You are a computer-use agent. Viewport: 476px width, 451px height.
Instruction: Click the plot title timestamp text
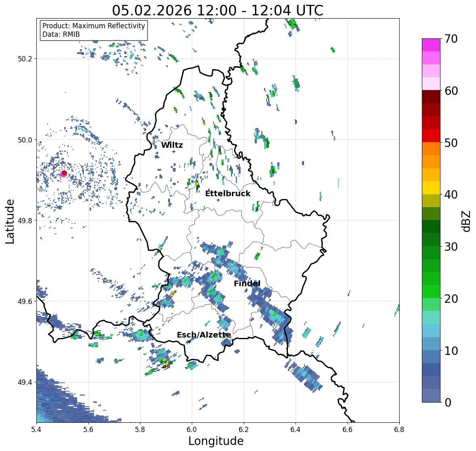click(x=218, y=10)
